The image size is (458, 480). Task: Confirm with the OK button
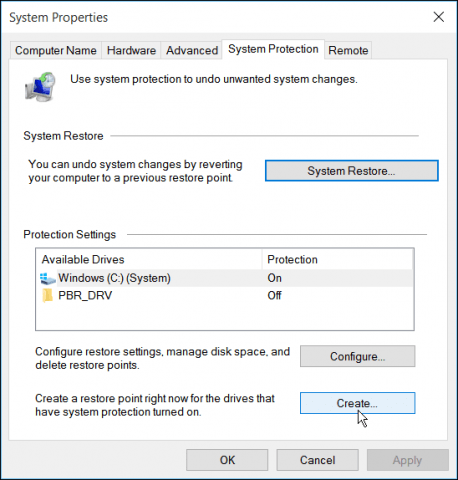click(227, 460)
